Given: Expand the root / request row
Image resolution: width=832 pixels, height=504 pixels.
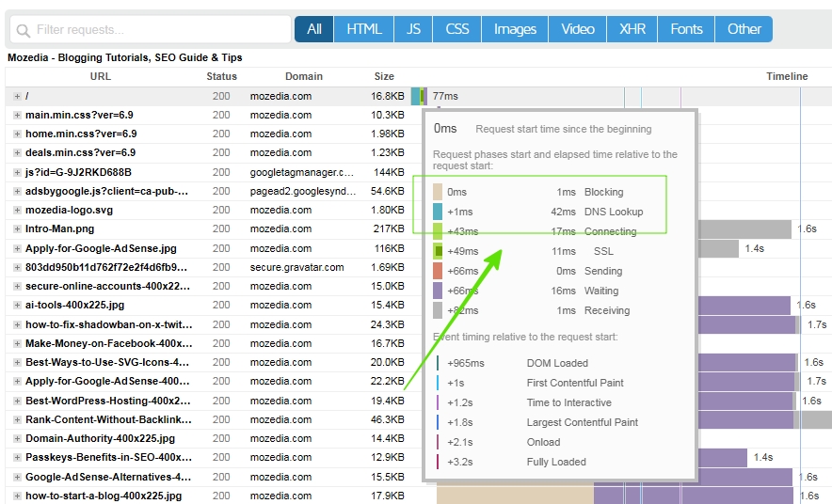Looking at the screenshot, I should pyautogui.click(x=17, y=97).
